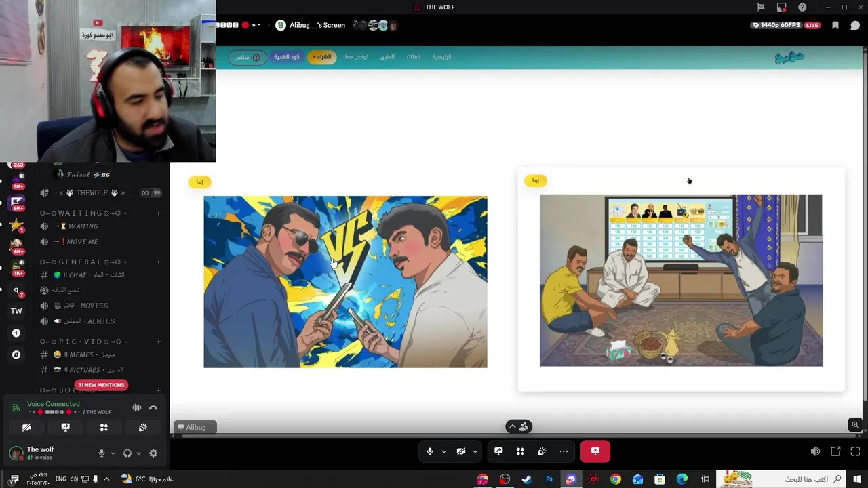Join the MOVIES voice channel
The height and width of the screenshot is (488, 868).
(102, 306)
